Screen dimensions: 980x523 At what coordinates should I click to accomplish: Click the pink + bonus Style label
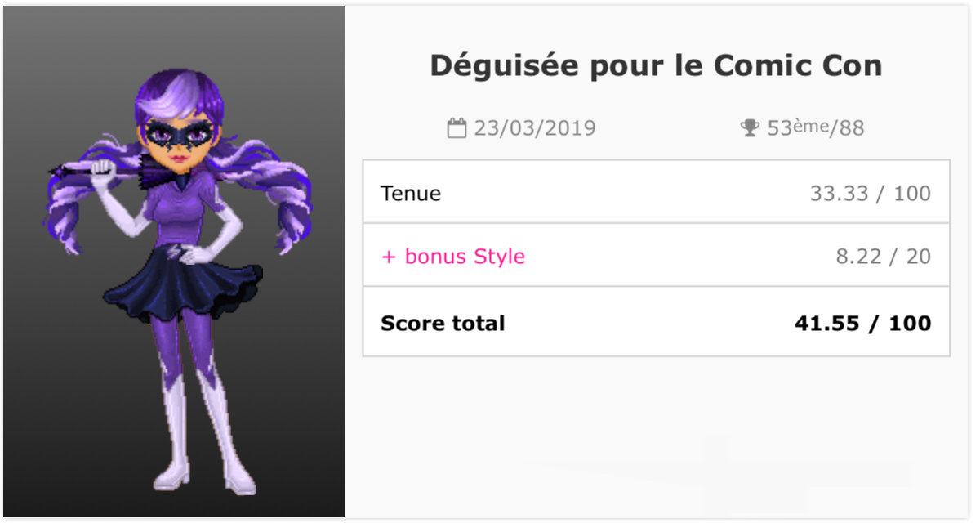coord(452,257)
